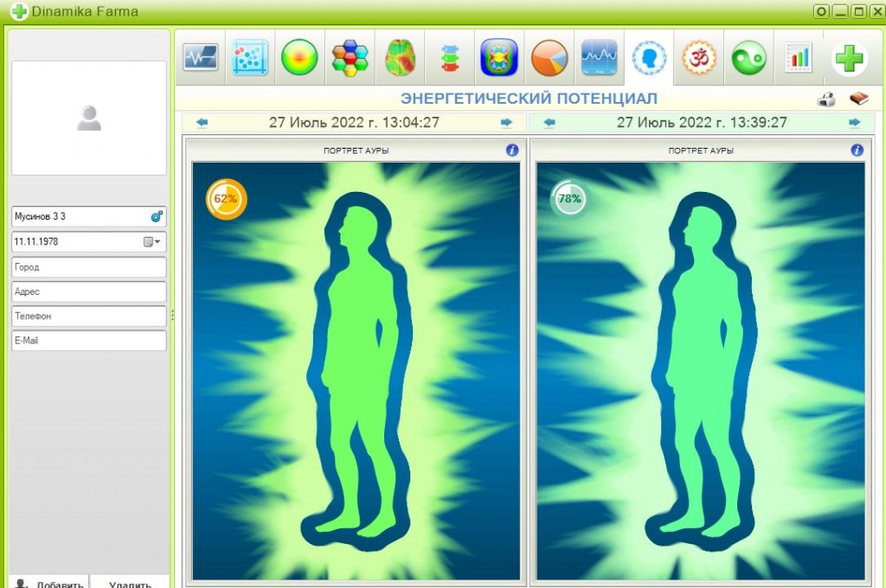This screenshot has width=886, height=588.
Task: Open the spine vertebrae analysis icon
Action: pyautogui.click(x=450, y=58)
